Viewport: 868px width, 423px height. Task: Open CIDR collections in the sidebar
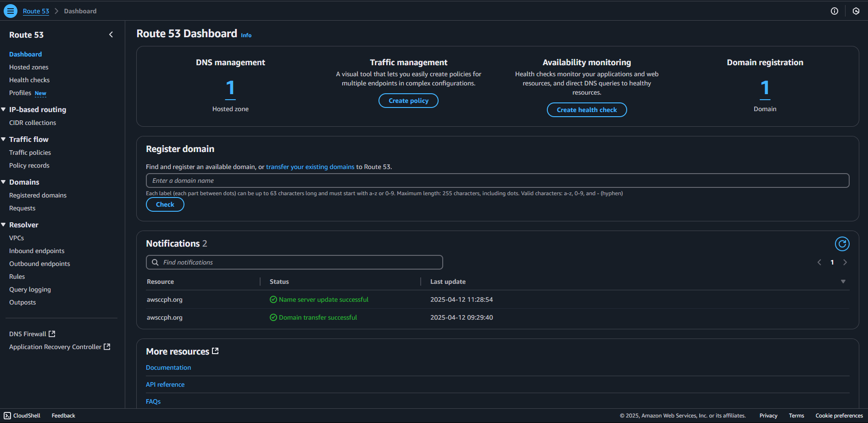(33, 123)
